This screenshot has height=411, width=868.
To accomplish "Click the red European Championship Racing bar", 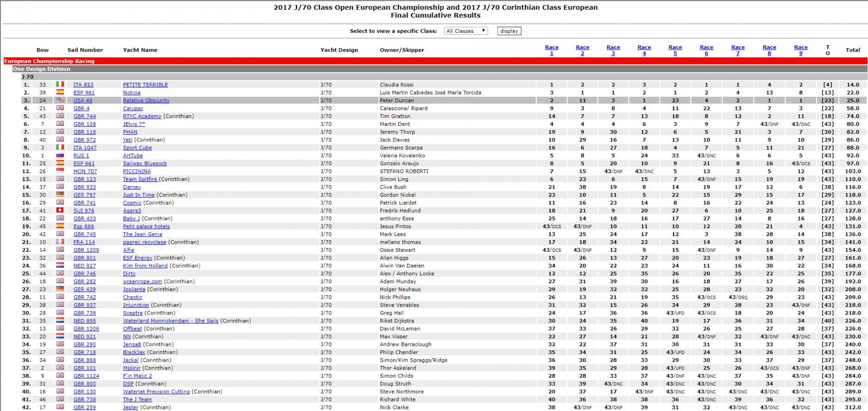I will tap(434, 61).
